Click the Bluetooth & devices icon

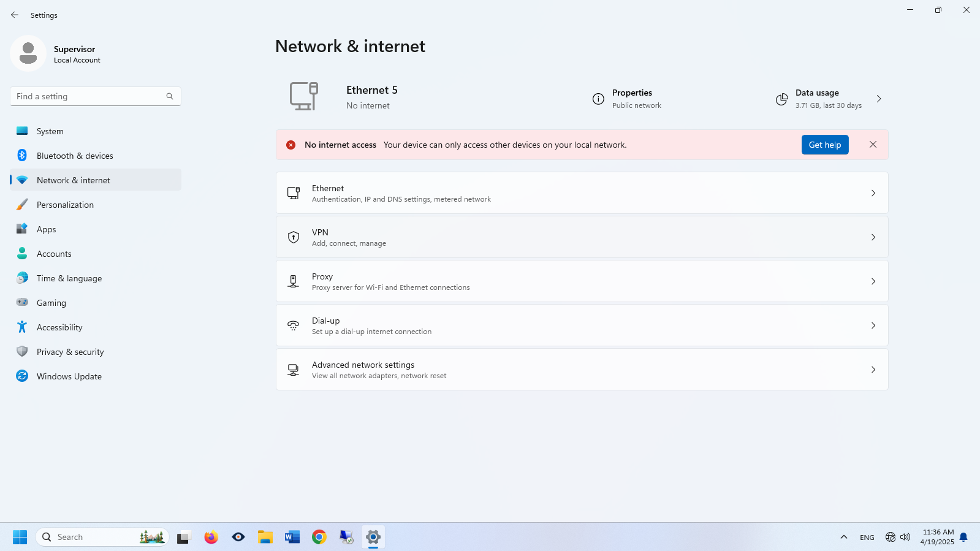(22, 156)
